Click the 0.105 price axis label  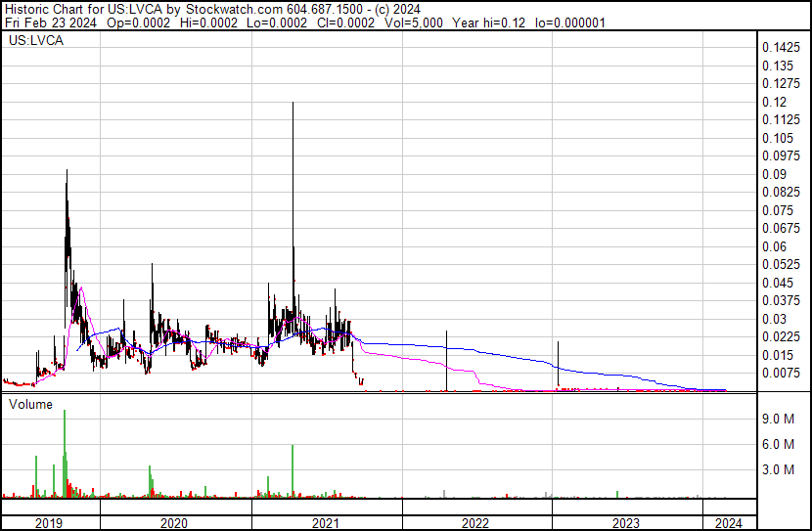(778, 138)
